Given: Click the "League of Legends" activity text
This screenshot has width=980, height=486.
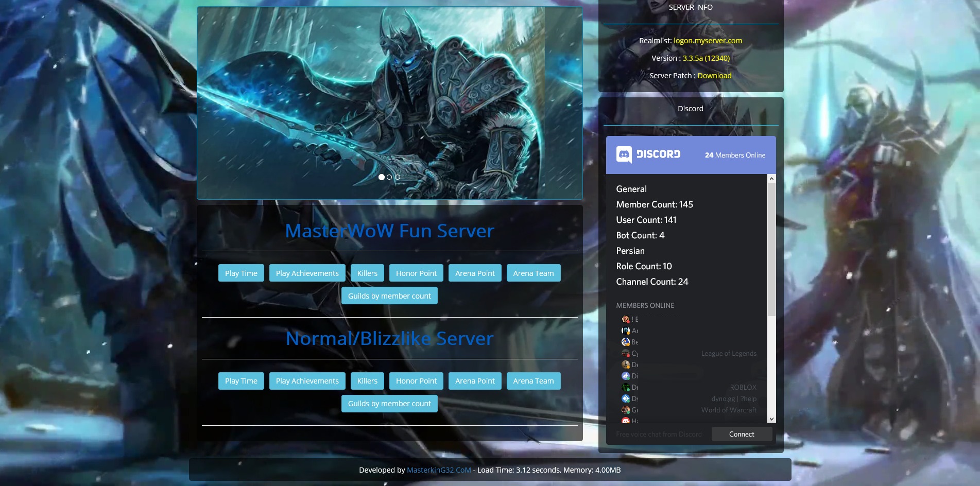Looking at the screenshot, I should click(x=729, y=353).
